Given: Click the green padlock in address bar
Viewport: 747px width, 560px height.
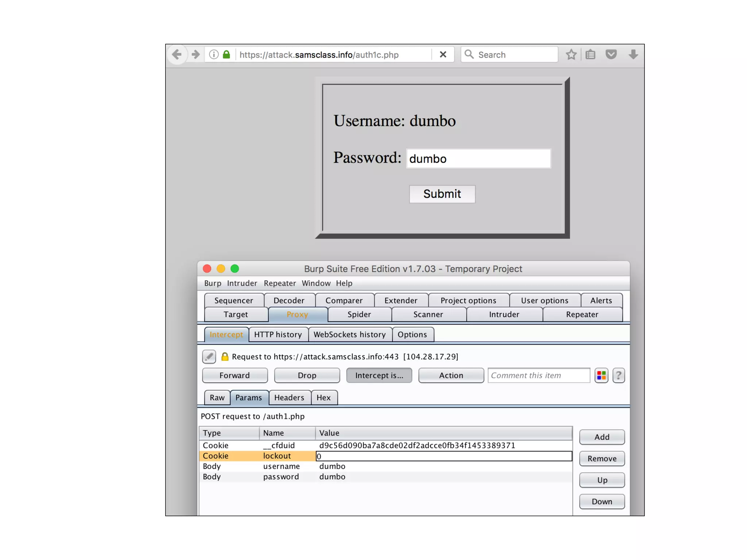Looking at the screenshot, I should tap(227, 55).
